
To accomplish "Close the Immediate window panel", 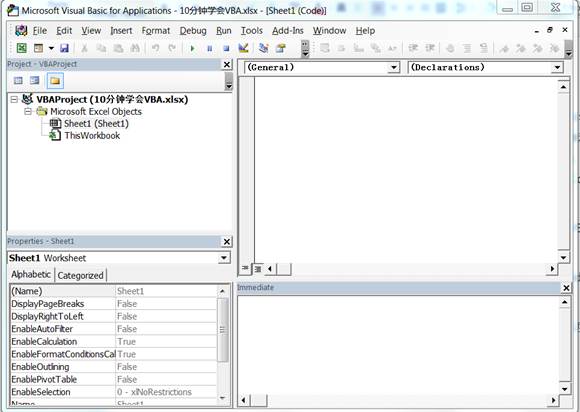I will point(566,288).
